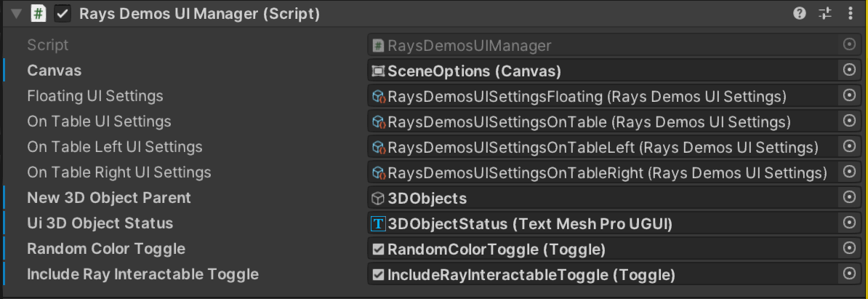Screen dimensions: 868x299
Task: Open object picker for Ui 3D Object Status
Action: (849, 223)
